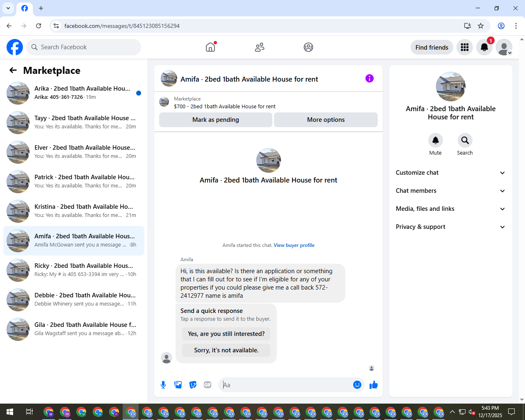
Task: Open a new browser tab
Action: 41,8
